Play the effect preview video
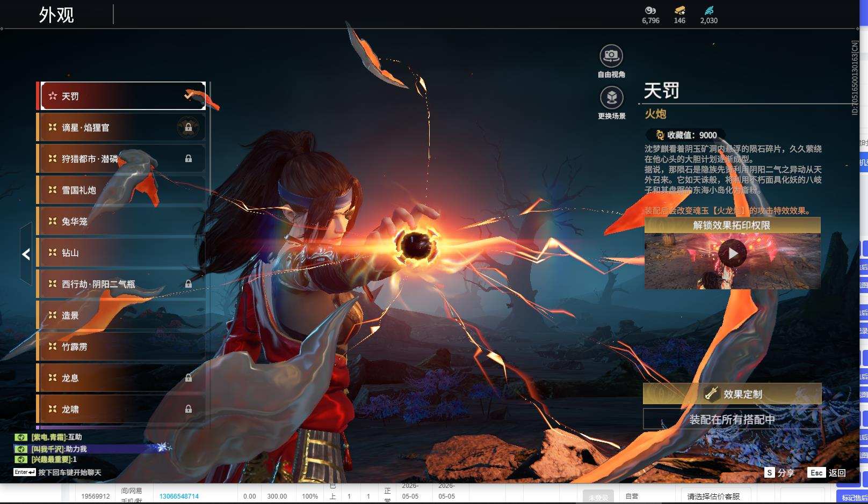 pos(733,254)
